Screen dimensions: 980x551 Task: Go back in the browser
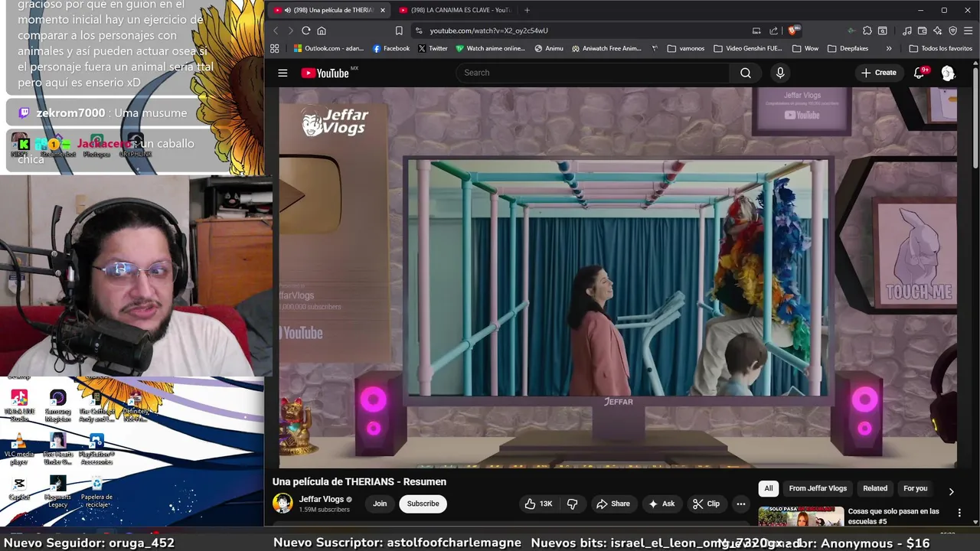(x=276, y=31)
